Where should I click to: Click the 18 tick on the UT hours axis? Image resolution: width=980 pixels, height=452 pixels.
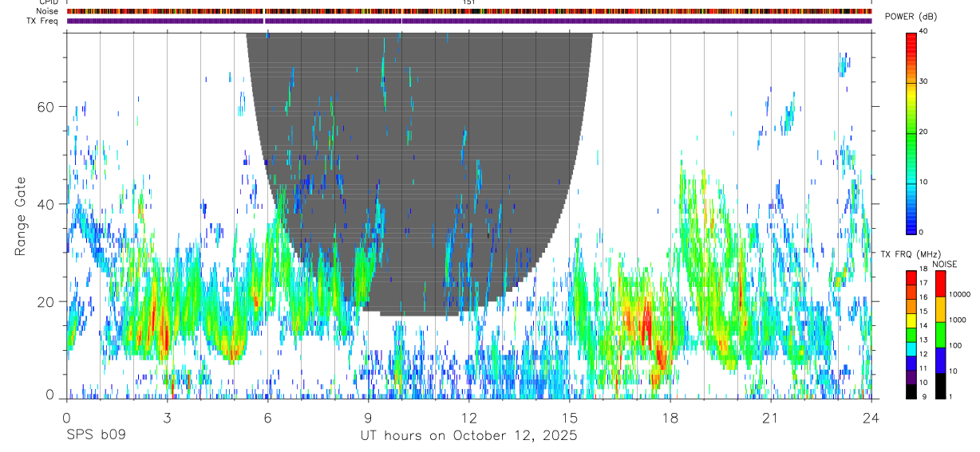[x=670, y=417]
